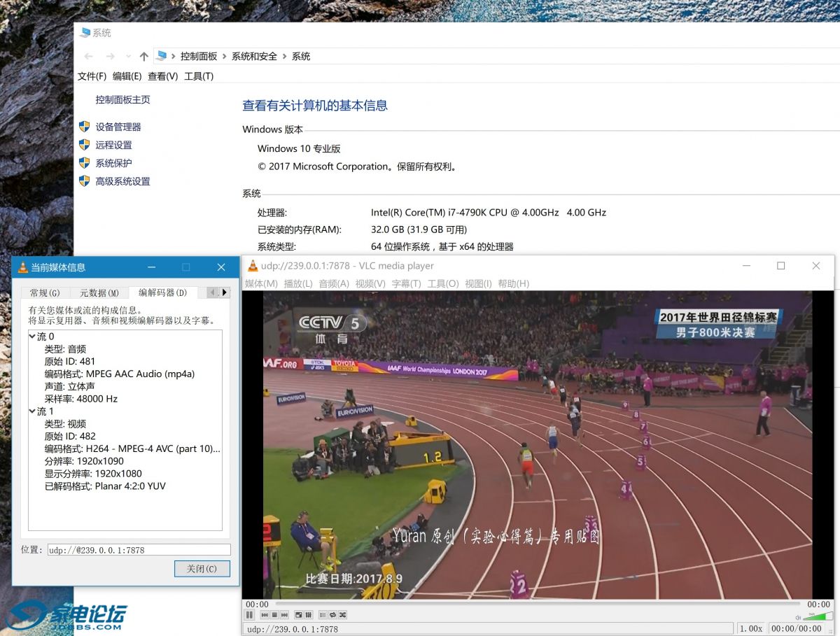Select the MPEG AAC Audio (mp4a) codec row
This screenshot has width=840, height=636.
tap(120, 374)
